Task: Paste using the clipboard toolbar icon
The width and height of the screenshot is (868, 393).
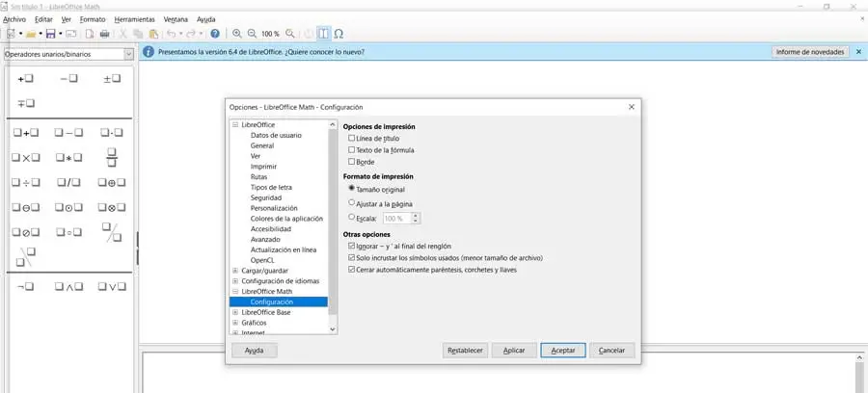Action: click(x=154, y=35)
